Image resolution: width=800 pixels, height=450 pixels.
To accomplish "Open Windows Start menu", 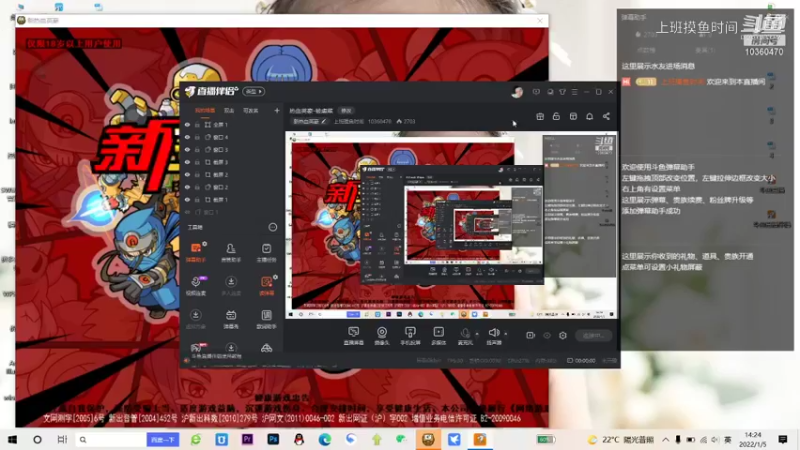I will (12, 439).
